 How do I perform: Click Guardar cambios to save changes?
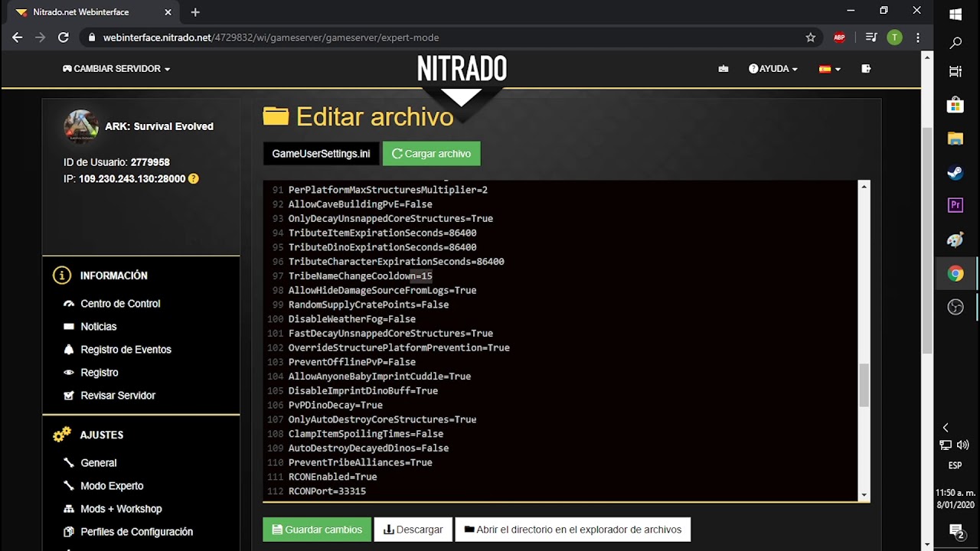click(317, 530)
